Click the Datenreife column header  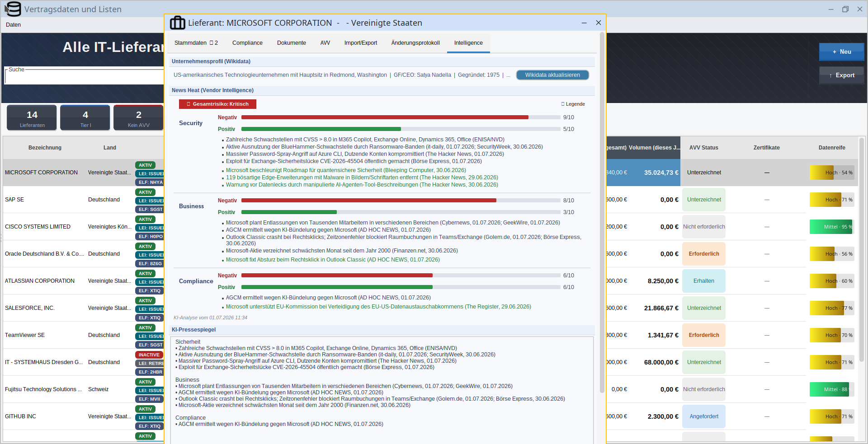[x=832, y=148]
